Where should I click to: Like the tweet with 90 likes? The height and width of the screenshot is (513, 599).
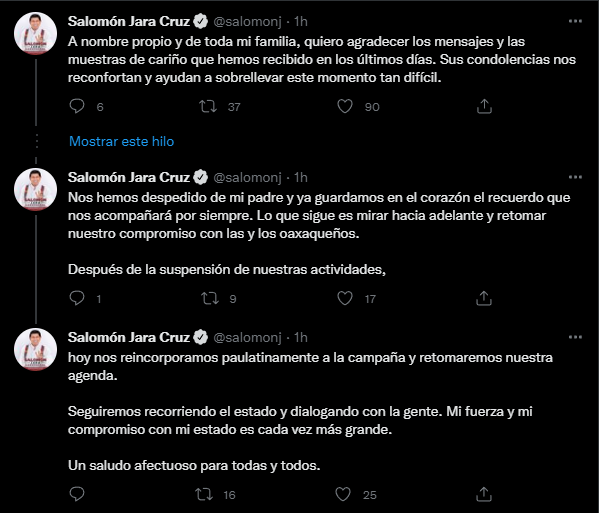point(345,106)
